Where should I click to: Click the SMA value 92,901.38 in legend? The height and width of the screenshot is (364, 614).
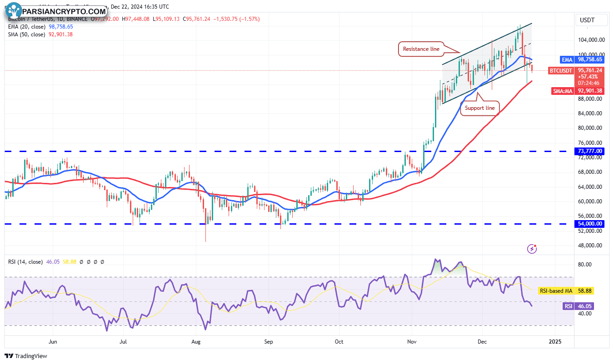60,34
